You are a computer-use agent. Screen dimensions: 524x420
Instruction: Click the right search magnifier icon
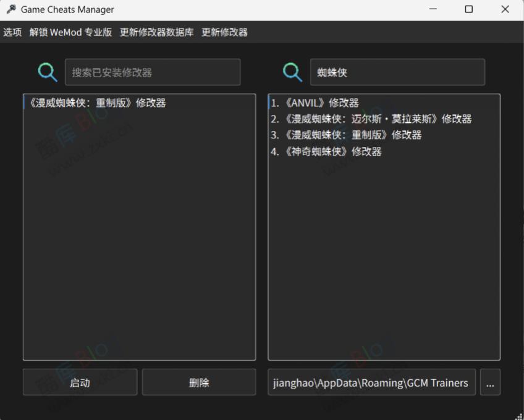tap(292, 72)
